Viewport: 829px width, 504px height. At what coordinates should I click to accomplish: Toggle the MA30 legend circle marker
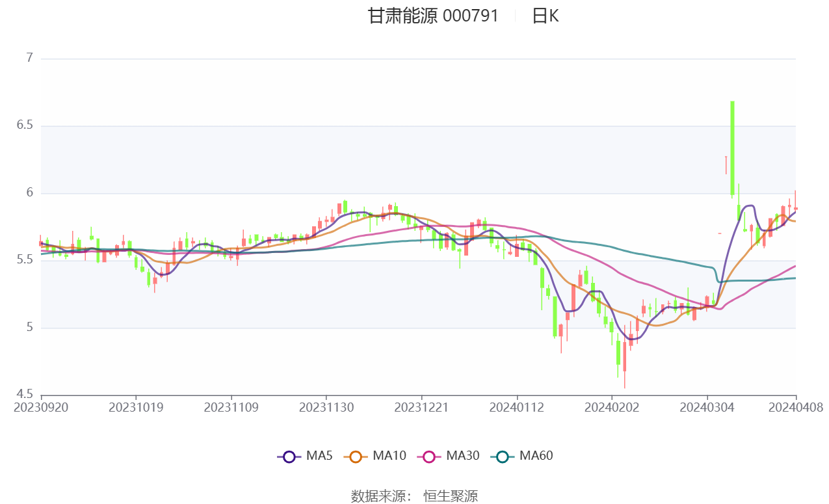[429, 457]
